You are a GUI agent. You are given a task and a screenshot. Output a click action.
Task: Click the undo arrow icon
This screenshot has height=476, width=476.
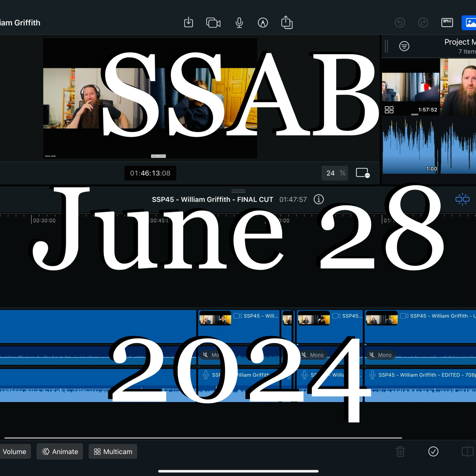click(x=400, y=23)
